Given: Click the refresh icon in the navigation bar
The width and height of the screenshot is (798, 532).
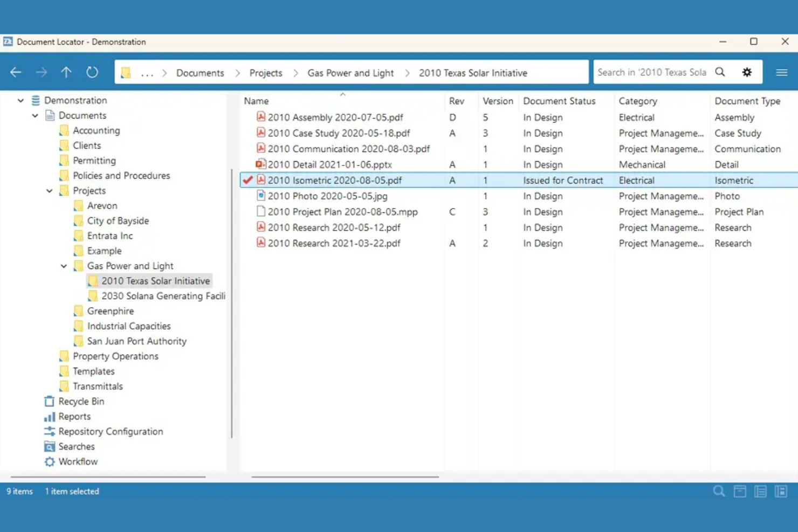Looking at the screenshot, I should click(x=92, y=72).
